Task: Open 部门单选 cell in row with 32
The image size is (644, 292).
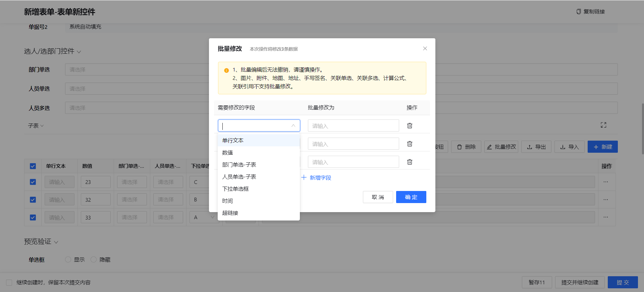Action: (x=132, y=200)
